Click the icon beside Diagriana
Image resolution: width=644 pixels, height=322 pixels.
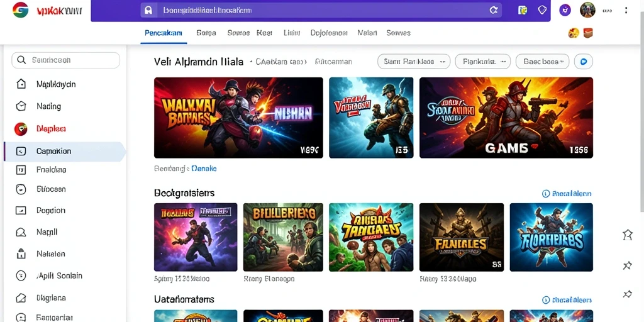point(21,297)
